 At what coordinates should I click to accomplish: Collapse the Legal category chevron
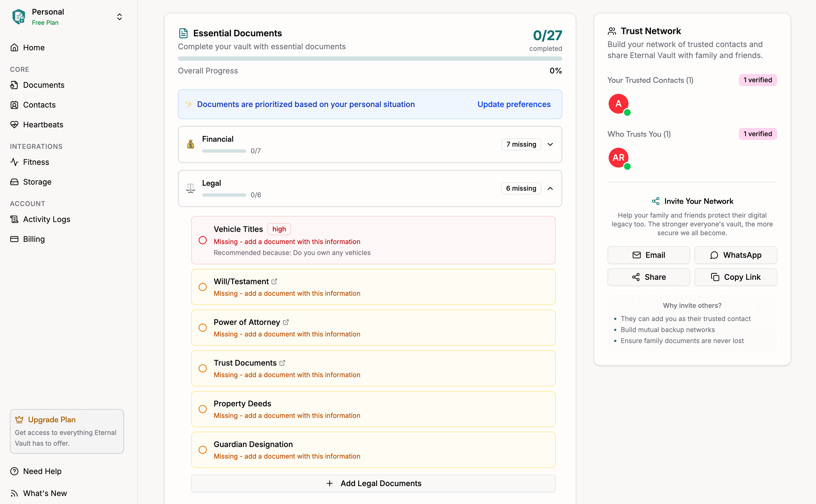(x=550, y=188)
